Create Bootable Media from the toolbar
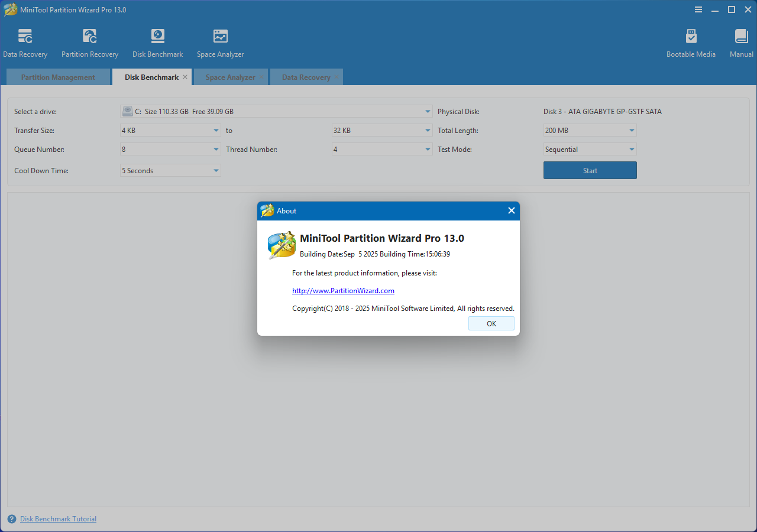 (x=691, y=43)
